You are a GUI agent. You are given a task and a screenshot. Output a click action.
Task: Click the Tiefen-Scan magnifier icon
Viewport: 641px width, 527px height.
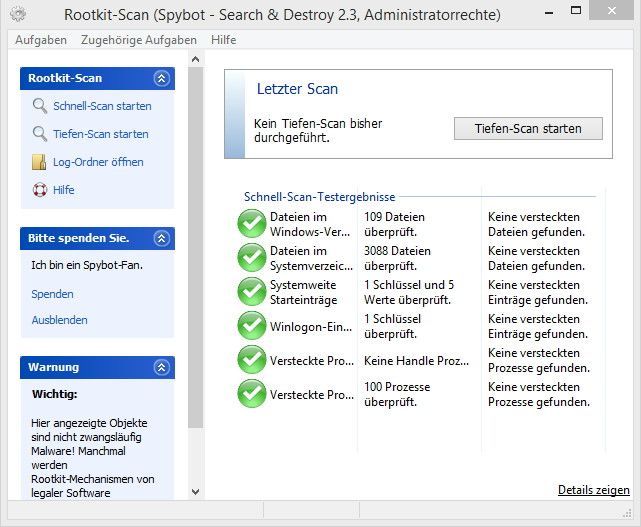coord(40,134)
